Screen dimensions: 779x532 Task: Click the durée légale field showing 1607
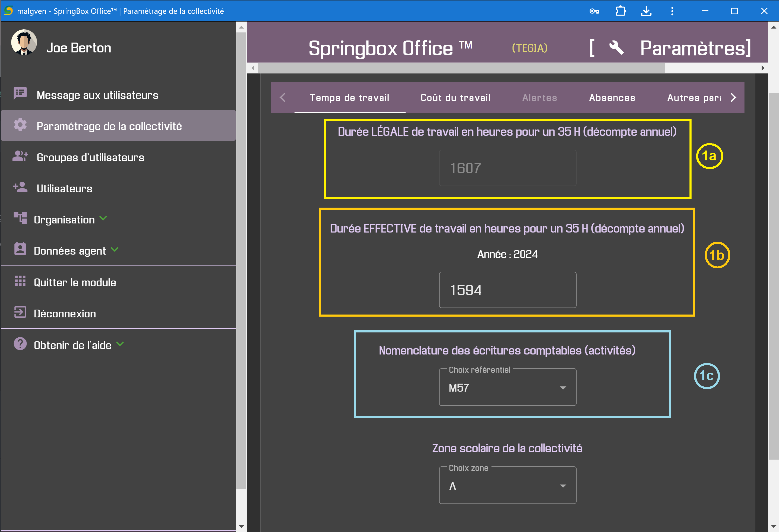(x=508, y=168)
